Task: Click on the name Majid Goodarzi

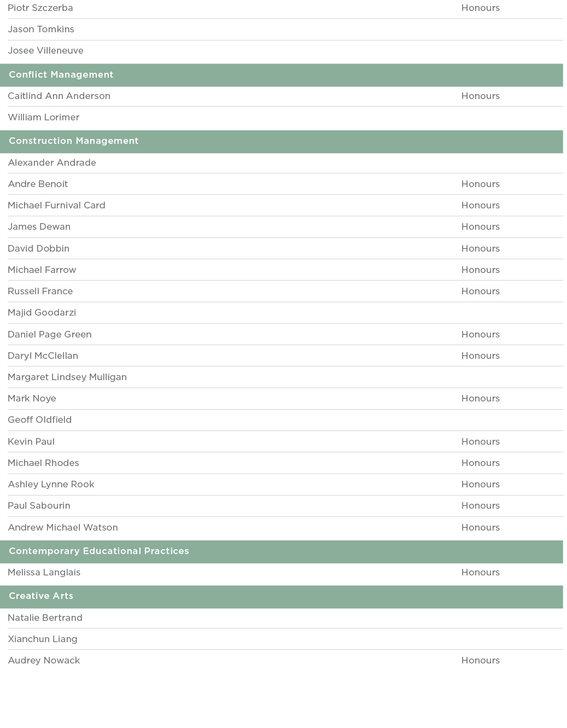Action: pos(42,313)
